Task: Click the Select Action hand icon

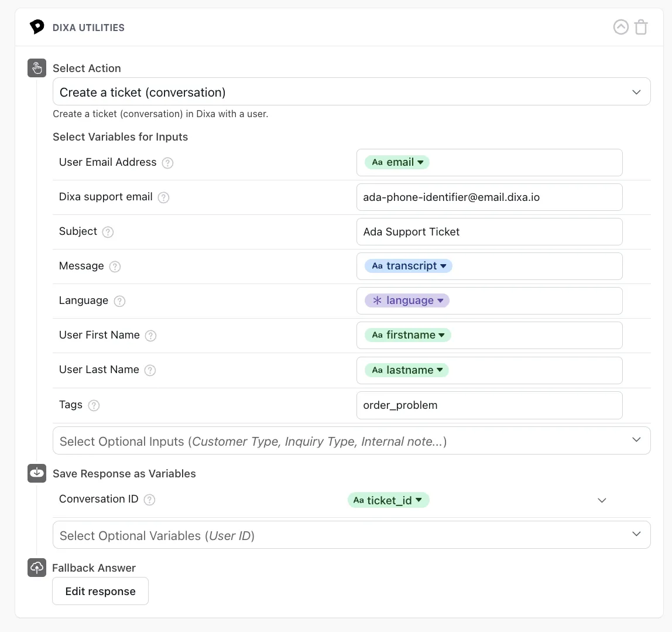Action: click(x=37, y=68)
